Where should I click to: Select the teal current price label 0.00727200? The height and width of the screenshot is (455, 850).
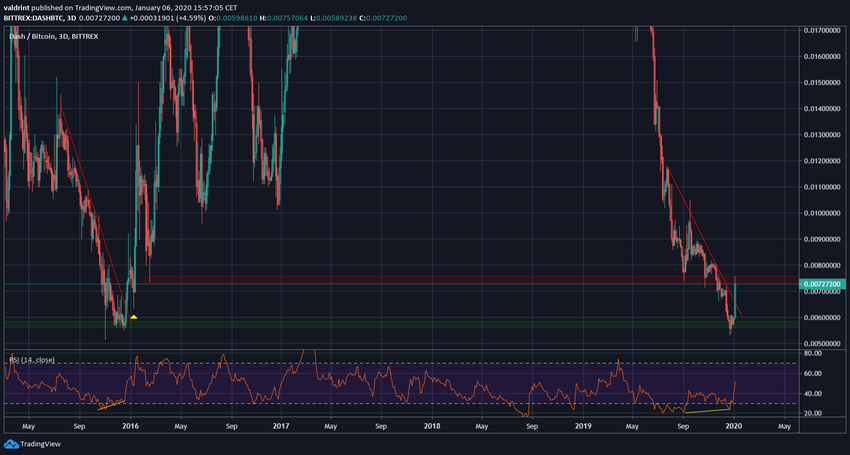click(x=822, y=285)
